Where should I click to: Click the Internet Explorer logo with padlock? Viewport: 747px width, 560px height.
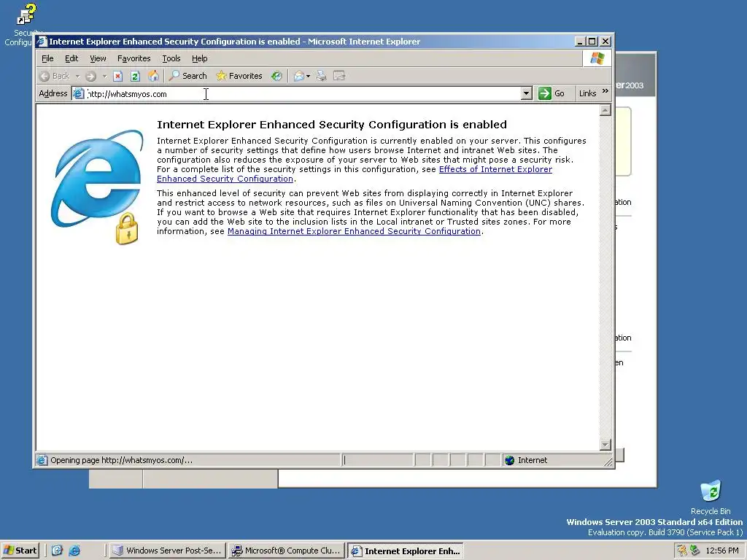(x=97, y=187)
